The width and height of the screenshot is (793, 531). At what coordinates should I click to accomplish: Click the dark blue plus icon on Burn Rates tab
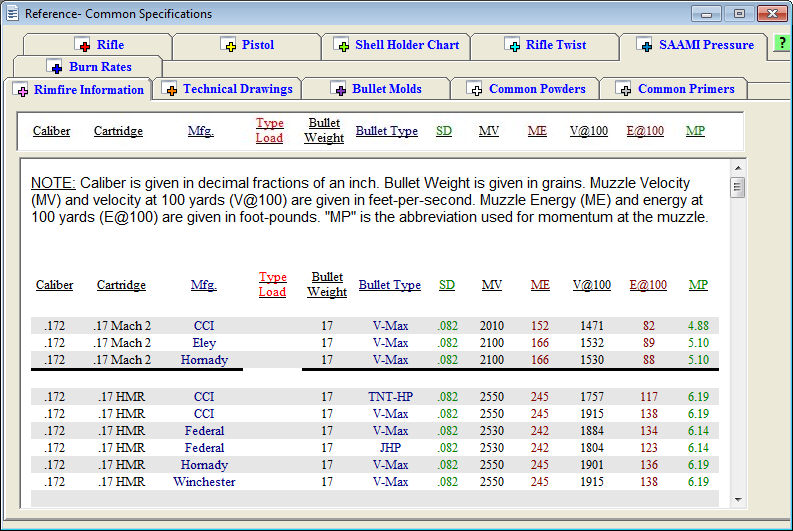[55, 67]
